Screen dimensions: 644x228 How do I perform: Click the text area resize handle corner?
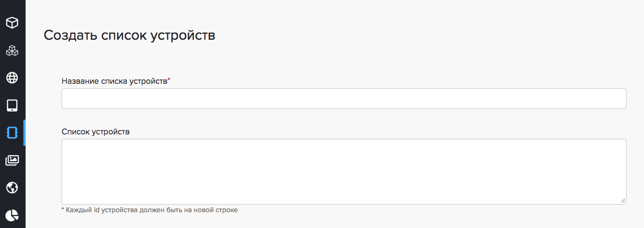(623, 201)
